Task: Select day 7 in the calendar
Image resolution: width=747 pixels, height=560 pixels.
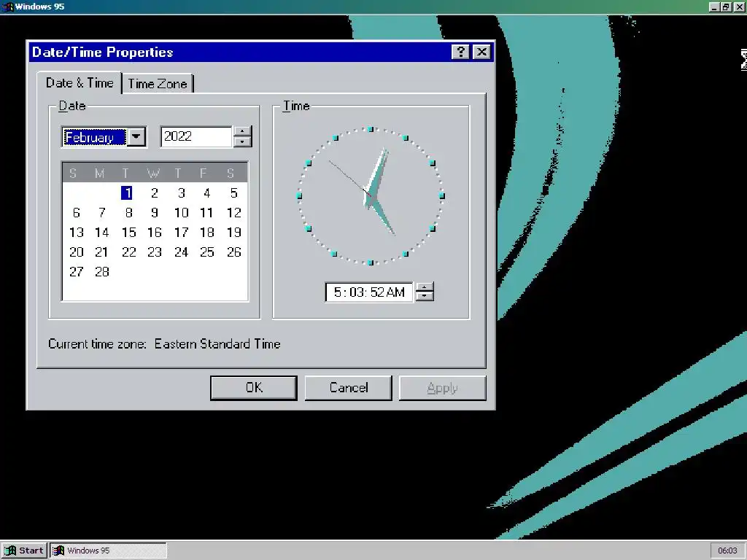Action: (102, 212)
